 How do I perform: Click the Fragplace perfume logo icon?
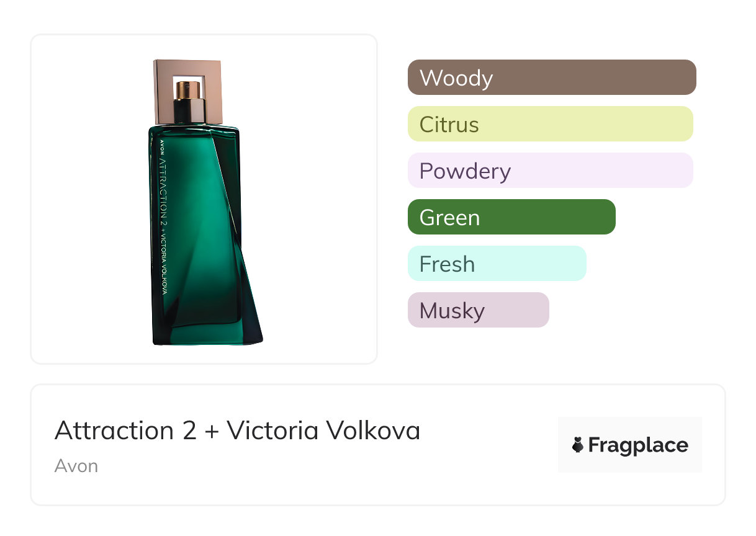click(577, 445)
